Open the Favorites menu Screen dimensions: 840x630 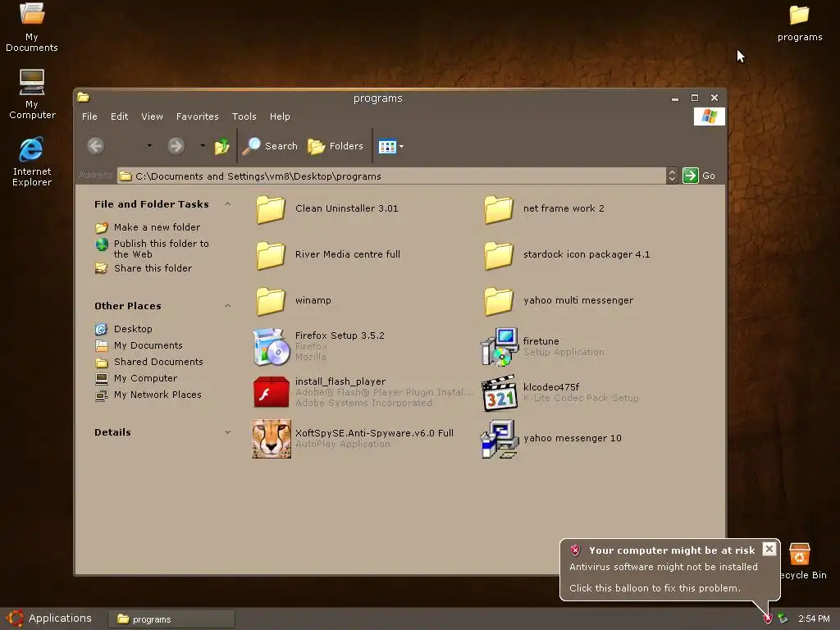(x=197, y=116)
